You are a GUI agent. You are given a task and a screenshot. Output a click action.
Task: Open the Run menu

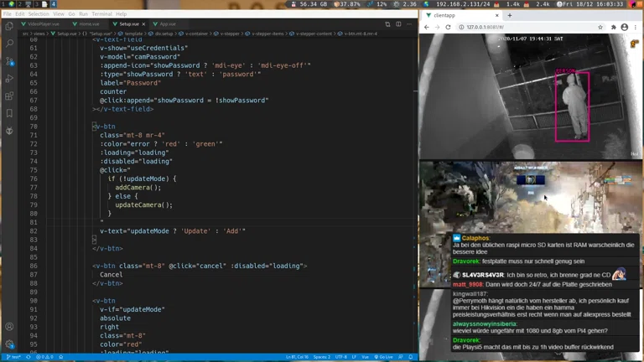tap(83, 14)
